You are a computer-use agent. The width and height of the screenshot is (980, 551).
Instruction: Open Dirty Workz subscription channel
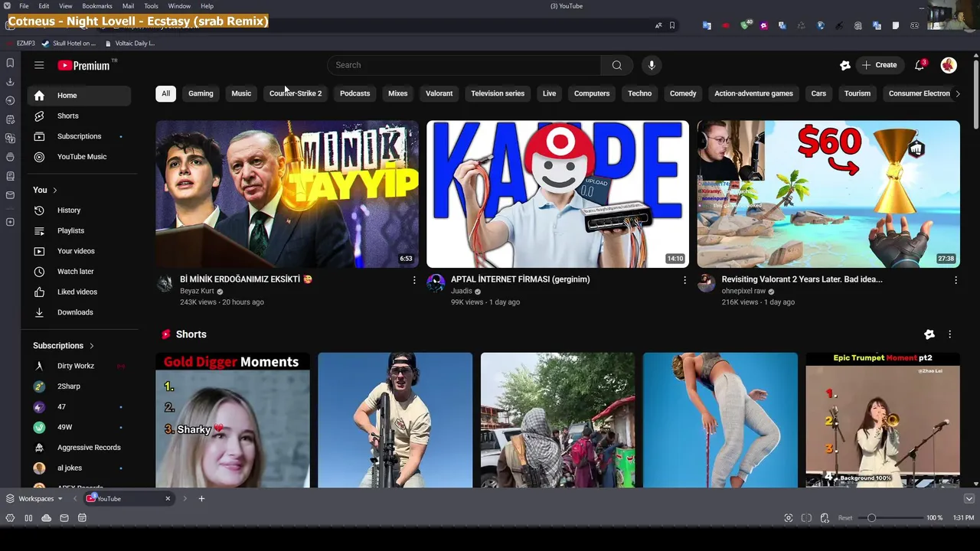click(80, 366)
